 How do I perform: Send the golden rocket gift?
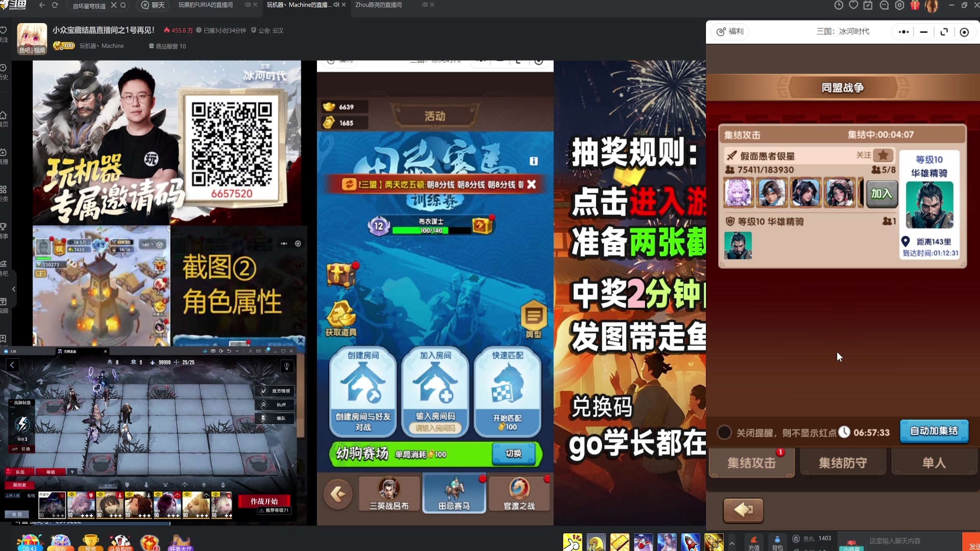[714, 542]
